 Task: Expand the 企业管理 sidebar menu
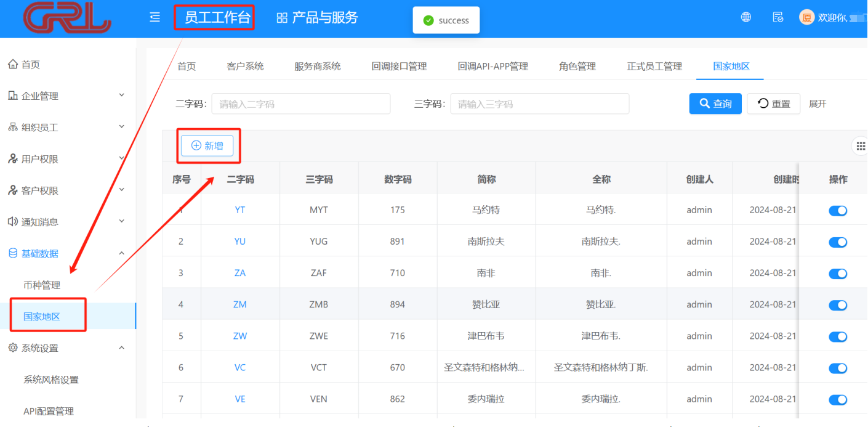tap(66, 96)
